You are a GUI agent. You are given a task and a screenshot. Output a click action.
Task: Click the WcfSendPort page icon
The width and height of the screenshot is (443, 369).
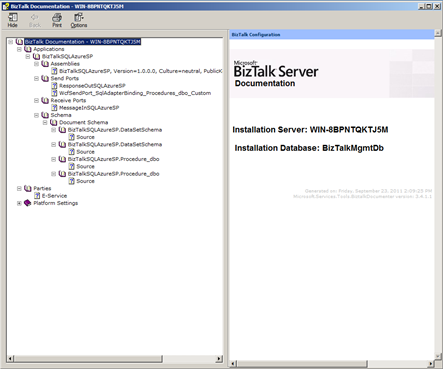[54, 93]
